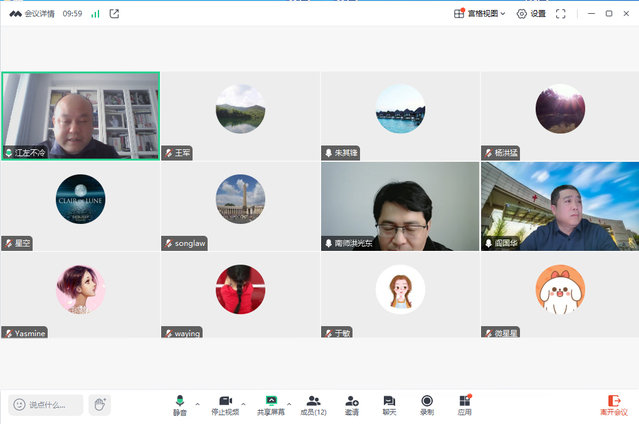Select 阎国华's video tile
Viewport: 639px width, 424px height.
tap(559, 206)
